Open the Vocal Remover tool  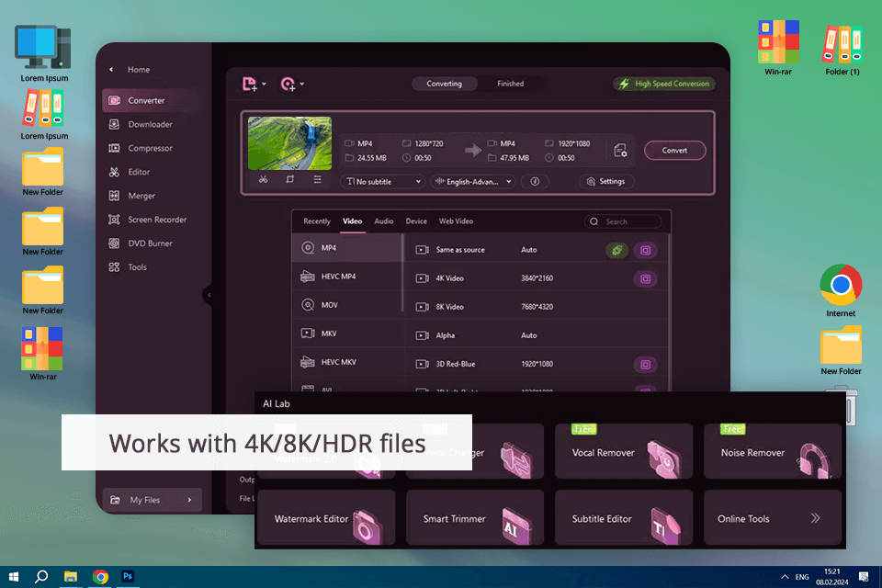click(624, 452)
